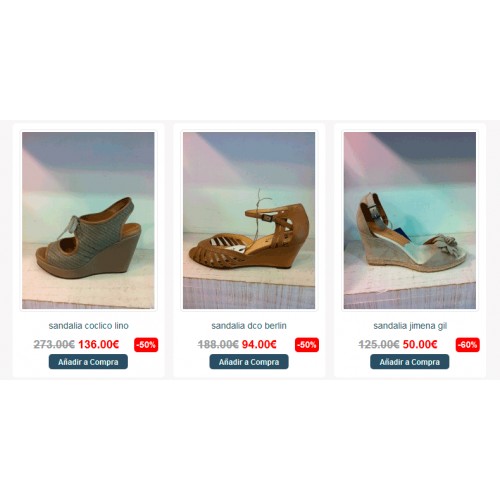This screenshot has width=500, height=500.
Task: Add sandalia jimena gil with Añadir a Compra
Action: pyautogui.click(x=410, y=362)
